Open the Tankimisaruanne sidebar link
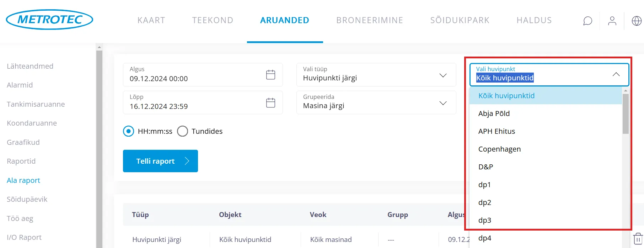Image resolution: width=644 pixels, height=248 pixels. pos(36,104)
